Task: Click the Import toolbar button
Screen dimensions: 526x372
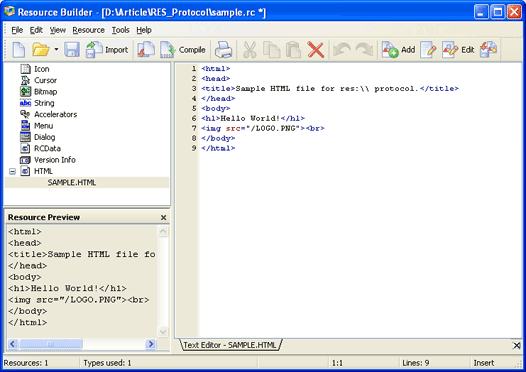Action: tap(107, 50)
